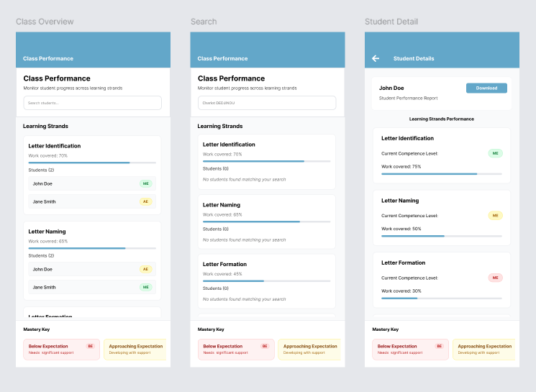Click the red BE competence badge for Letter Formation
This screenshot has height=392, width=536.
[495, 278]
